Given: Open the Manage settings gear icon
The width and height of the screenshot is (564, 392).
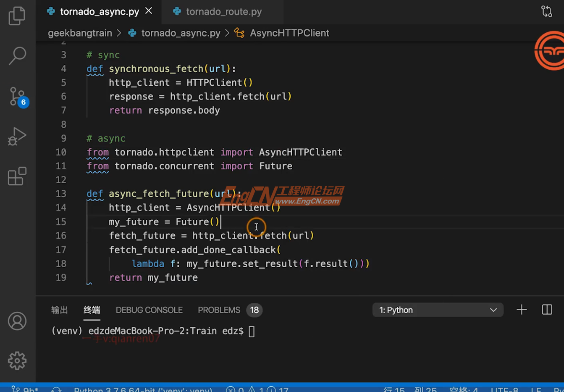Looking at the screenshot, I should [x=17, y=360].
